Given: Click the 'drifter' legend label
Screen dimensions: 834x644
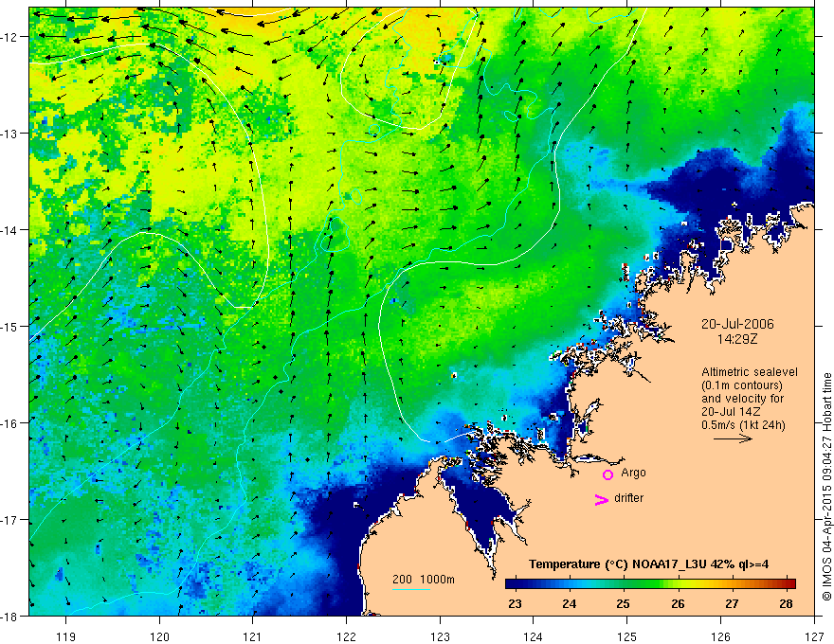Looking at the screenshot, I should click(x=628, y=498).
